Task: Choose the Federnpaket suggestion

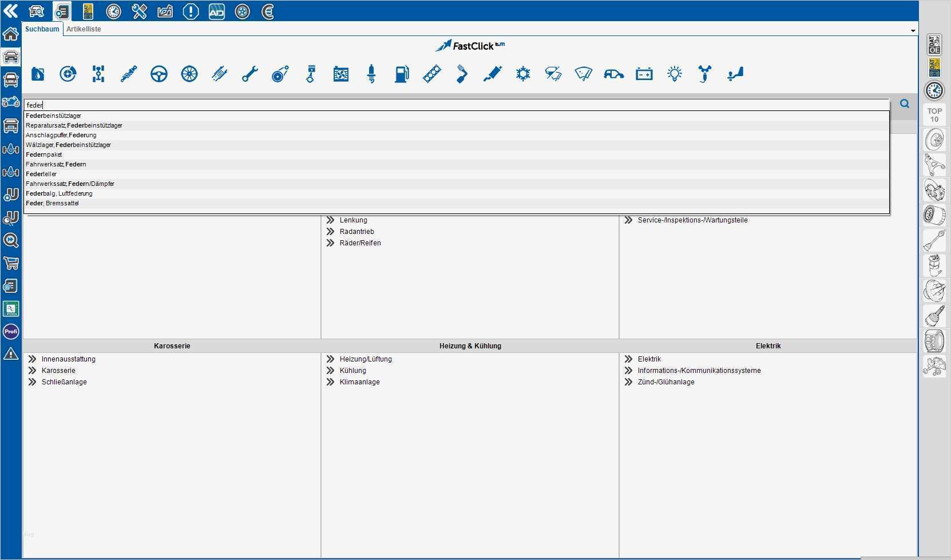Action: coord(457,154)
